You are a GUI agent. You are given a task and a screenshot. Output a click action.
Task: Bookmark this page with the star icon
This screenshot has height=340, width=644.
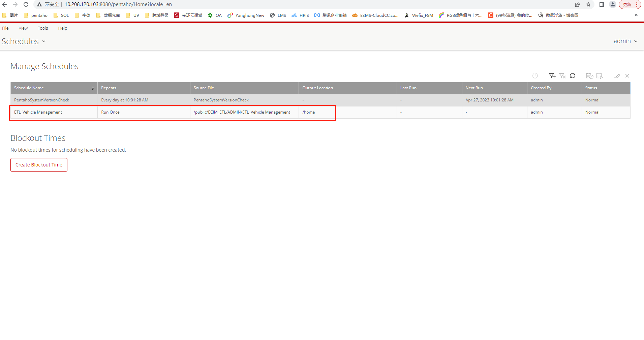point(588,4)
